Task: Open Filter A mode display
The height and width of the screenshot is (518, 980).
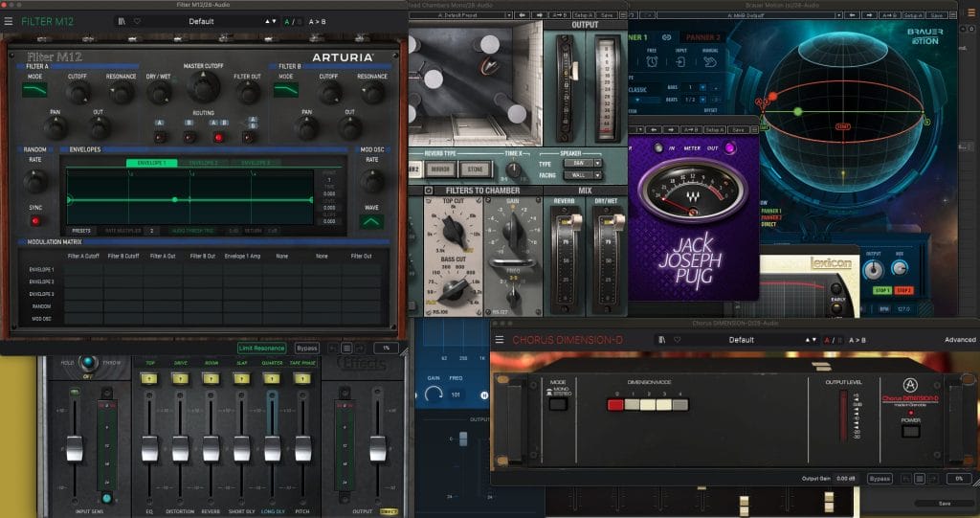Action: click(x=34, y=90)
